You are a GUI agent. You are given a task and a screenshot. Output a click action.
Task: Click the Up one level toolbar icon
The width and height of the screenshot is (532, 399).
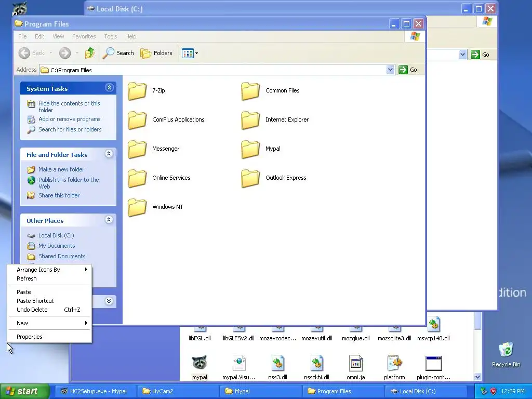point(90,53)
